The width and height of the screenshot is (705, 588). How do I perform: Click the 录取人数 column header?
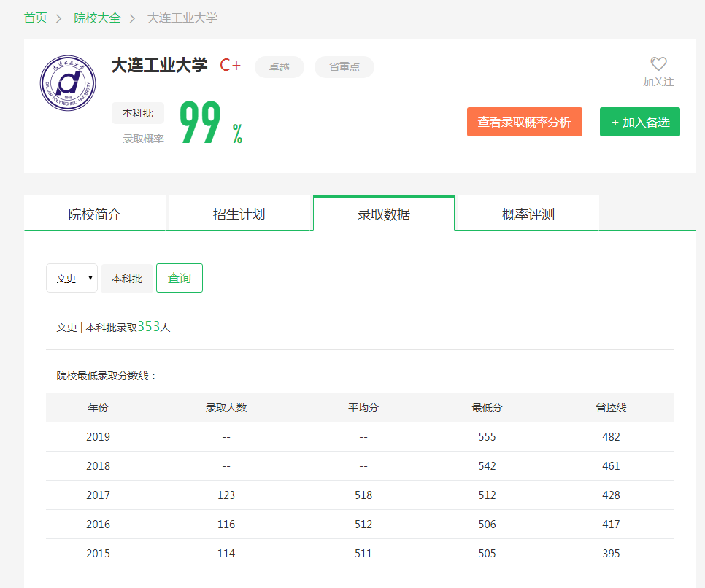(x=226, y=408)
